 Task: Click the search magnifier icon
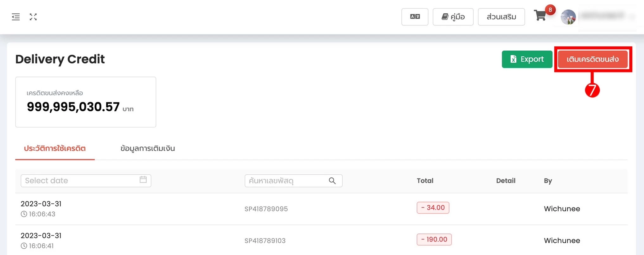click(332, 181)
